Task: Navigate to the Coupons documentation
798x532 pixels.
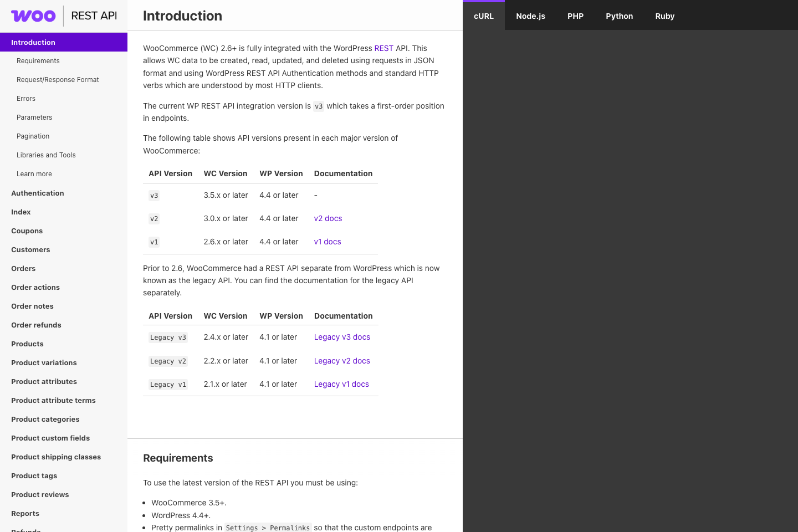Action: [x=27, y=231]
